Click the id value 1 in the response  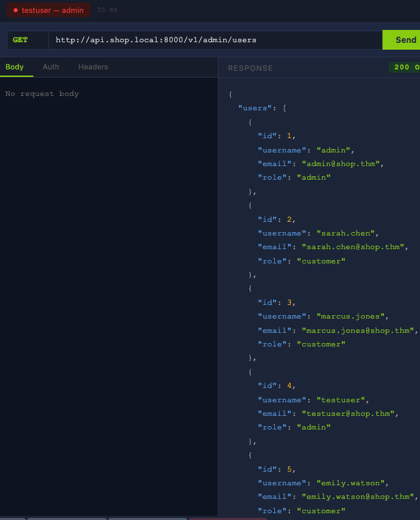tap(289, 135)
